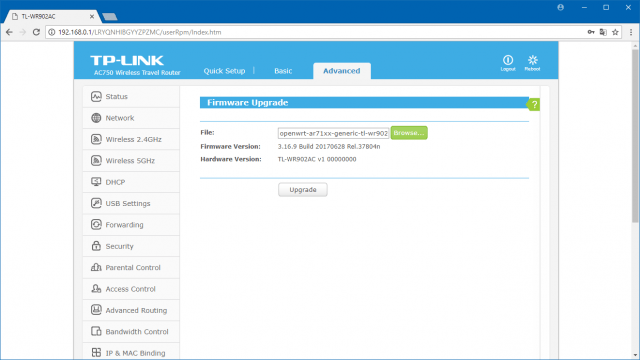The width and height of the screenshot is (640, 360).
Task: Bookmark this page with star icon
Action: (615, 32)
